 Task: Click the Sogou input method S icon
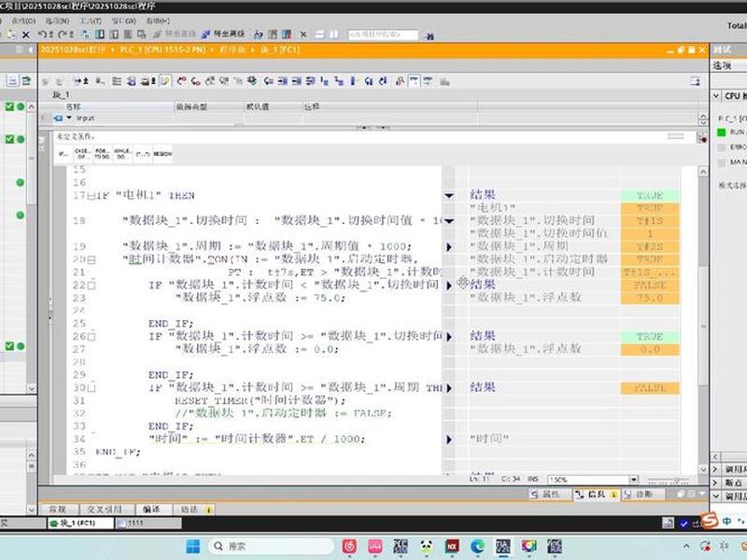point(710,521)
